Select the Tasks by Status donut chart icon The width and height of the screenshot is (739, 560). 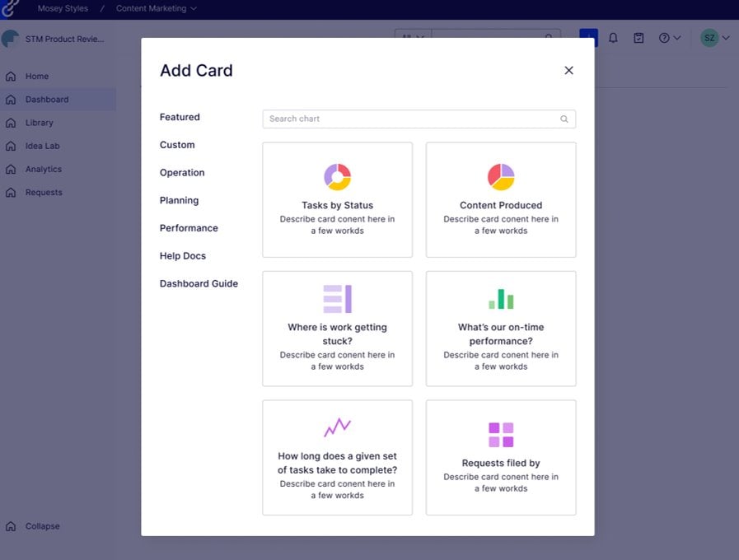tap(338, 177)
